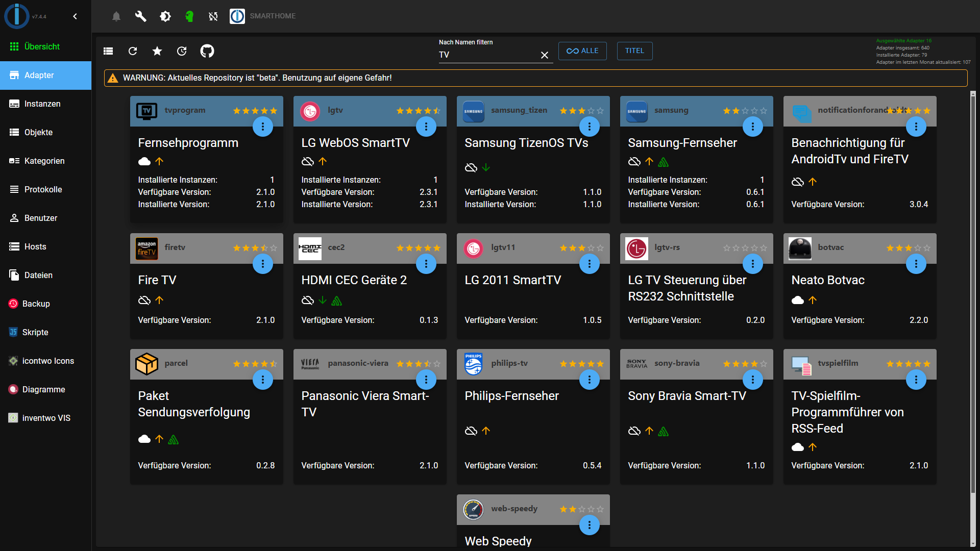Open options menu on botvac card

[916, 264]
